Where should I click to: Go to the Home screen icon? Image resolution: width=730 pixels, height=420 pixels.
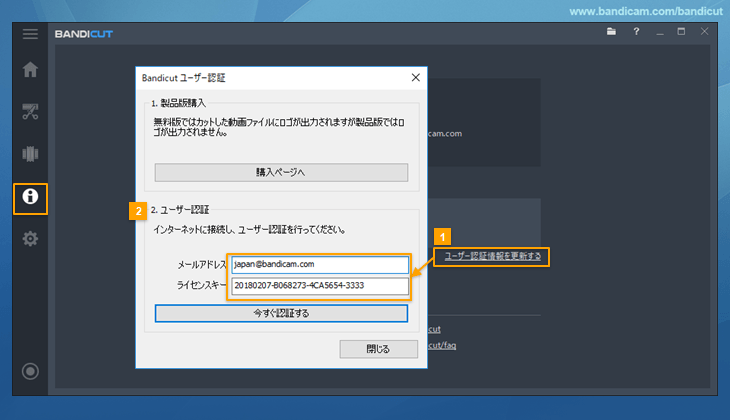(30, 70)
